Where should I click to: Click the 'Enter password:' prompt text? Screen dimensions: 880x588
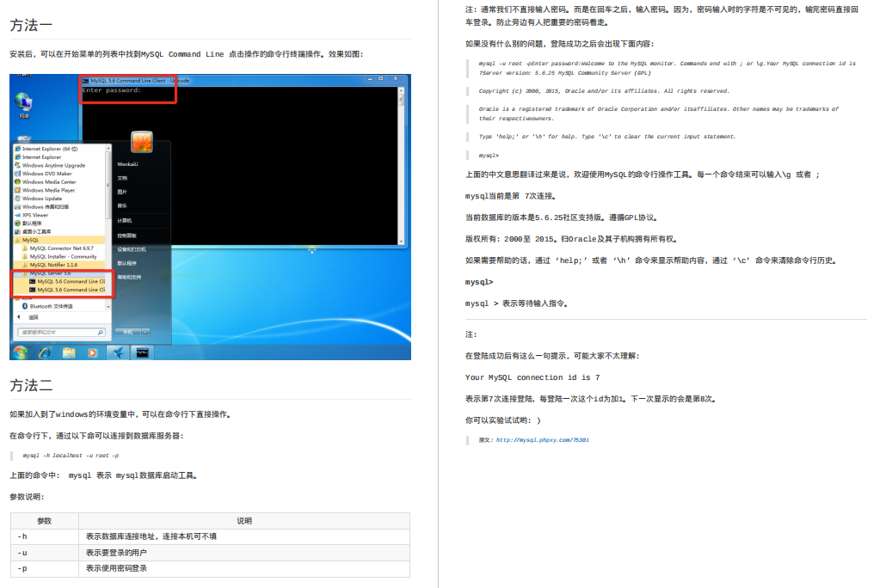pyautogui.click(x=112, y=90)
